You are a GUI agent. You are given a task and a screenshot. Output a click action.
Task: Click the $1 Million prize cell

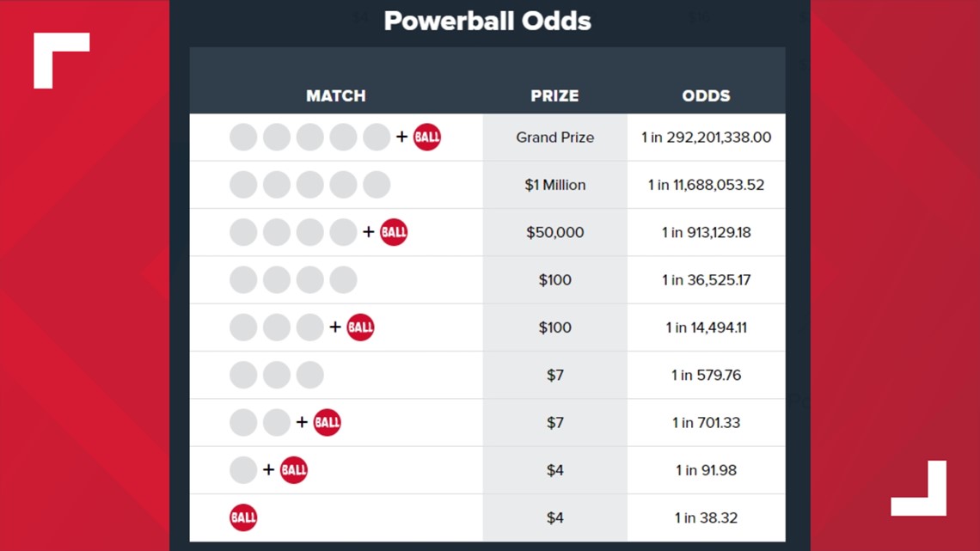(x=555, y=185)
